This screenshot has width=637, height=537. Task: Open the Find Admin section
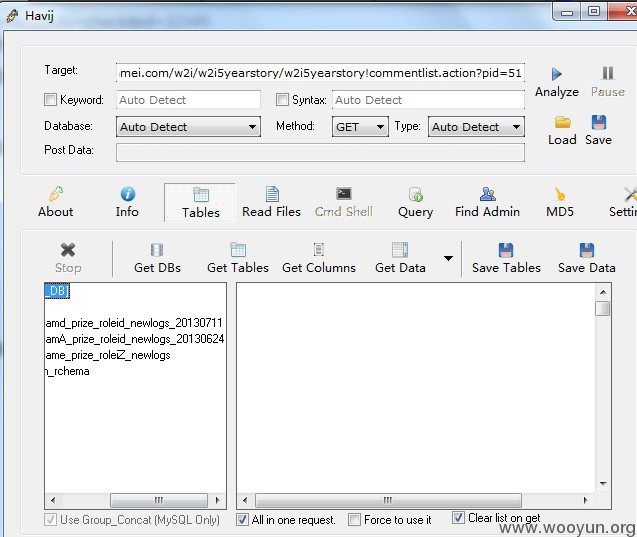click(488, 202)
